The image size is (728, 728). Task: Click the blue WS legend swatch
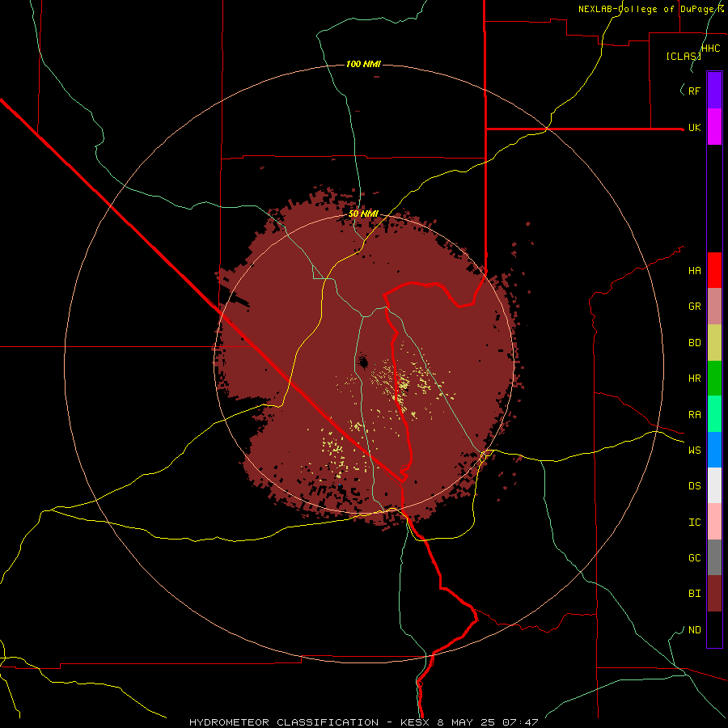tap(714, 450)
